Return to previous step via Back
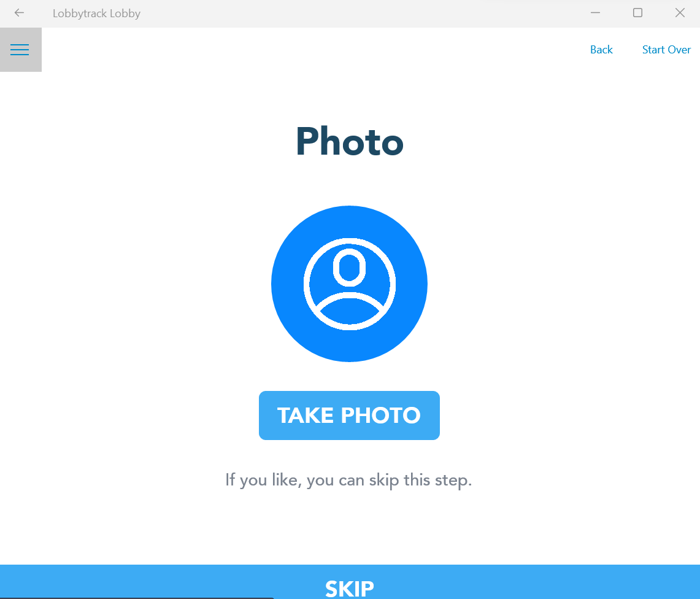Image resolution: width=700 pixels, height=599 pixels. coord(601,50)
